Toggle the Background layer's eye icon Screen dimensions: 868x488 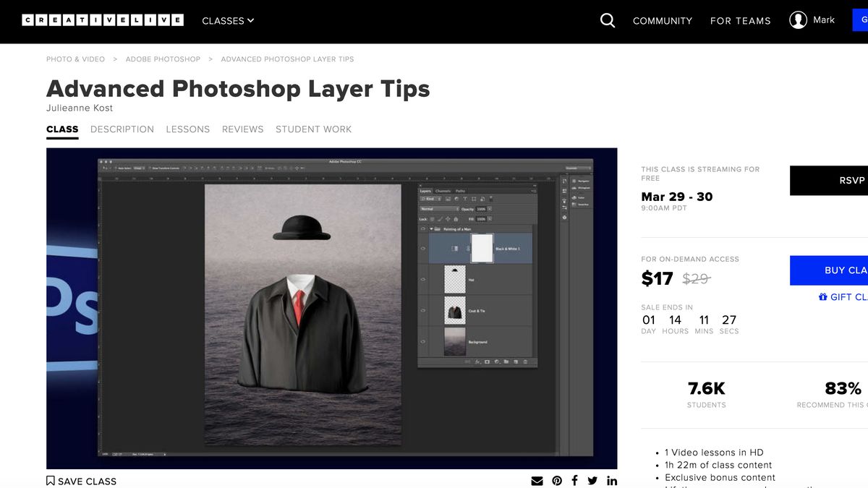pos(422,342)
